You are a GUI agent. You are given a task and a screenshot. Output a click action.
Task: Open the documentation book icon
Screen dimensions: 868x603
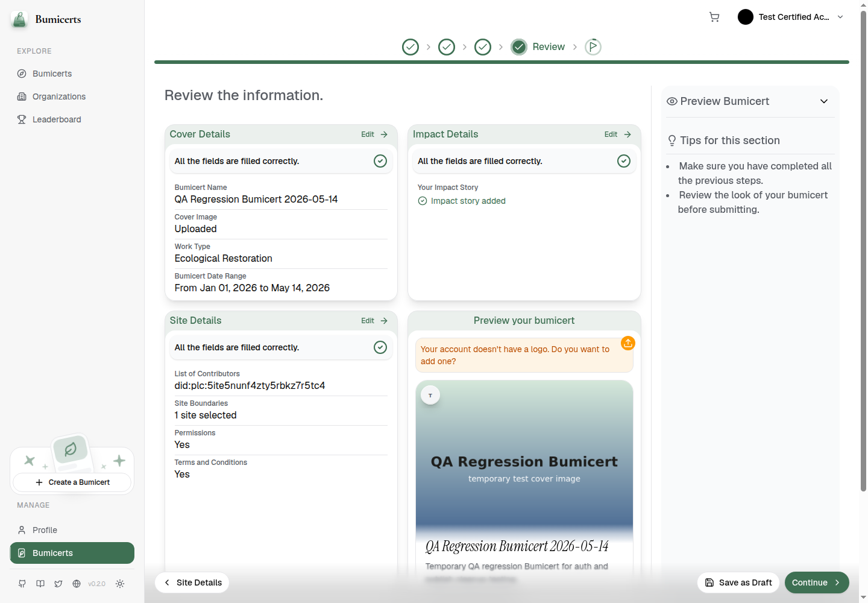point(40,584)
